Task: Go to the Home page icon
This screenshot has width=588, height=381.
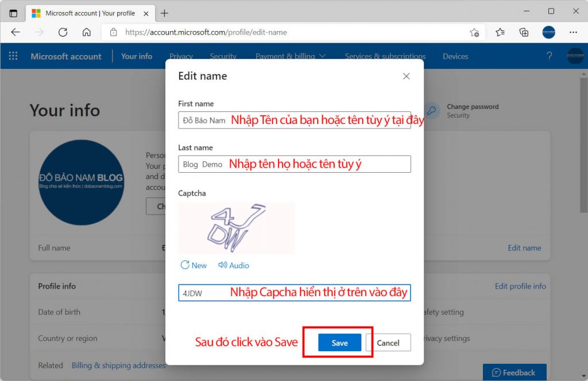Action: coord(87,32)
